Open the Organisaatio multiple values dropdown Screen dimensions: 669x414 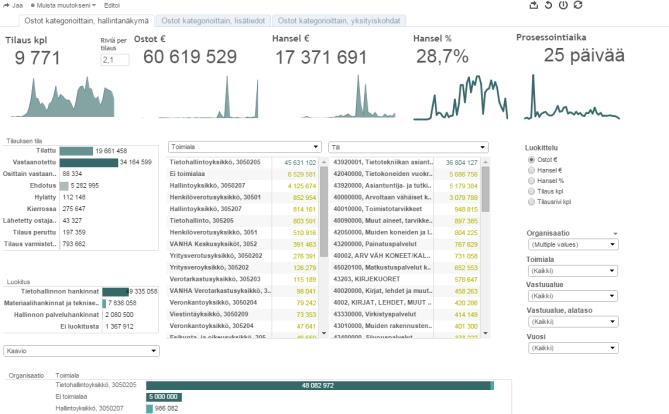(x=573, y=245)
